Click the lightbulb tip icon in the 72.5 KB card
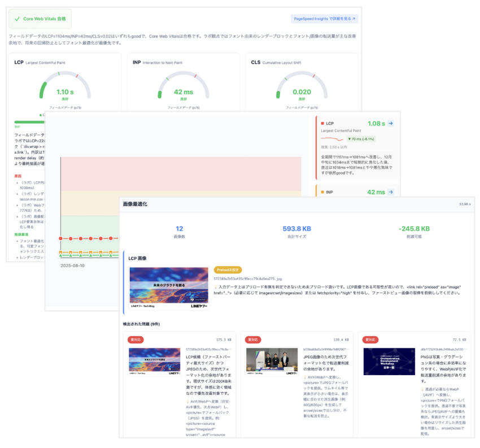The image size is (480, 448). click(422, 389)
